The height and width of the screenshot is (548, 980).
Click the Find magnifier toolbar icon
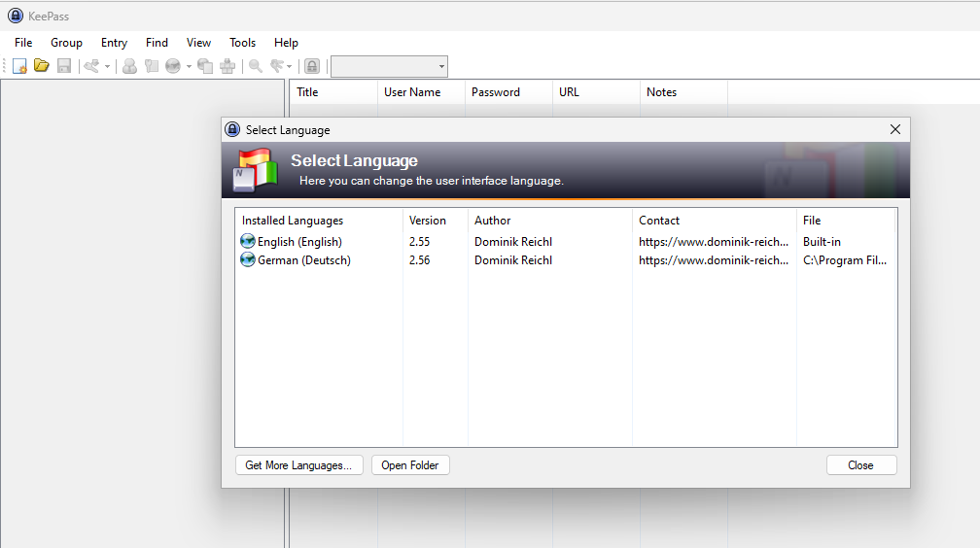[x=256, y=66]
